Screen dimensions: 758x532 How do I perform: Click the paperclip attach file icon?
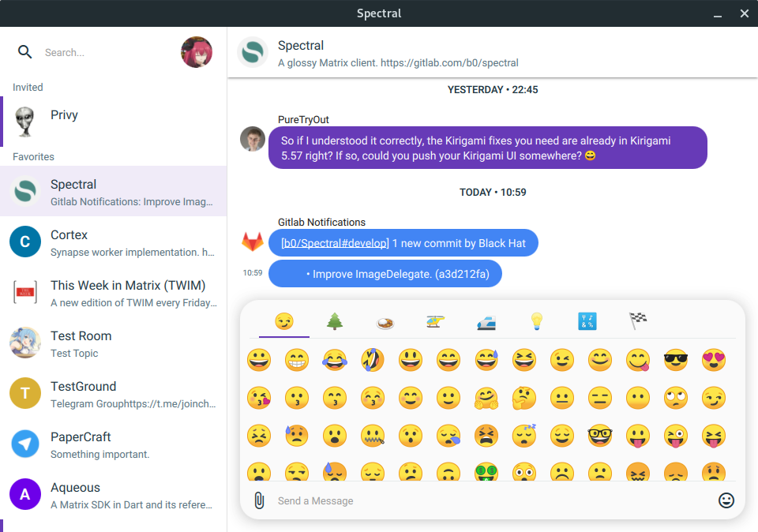[x=258, y=500]
